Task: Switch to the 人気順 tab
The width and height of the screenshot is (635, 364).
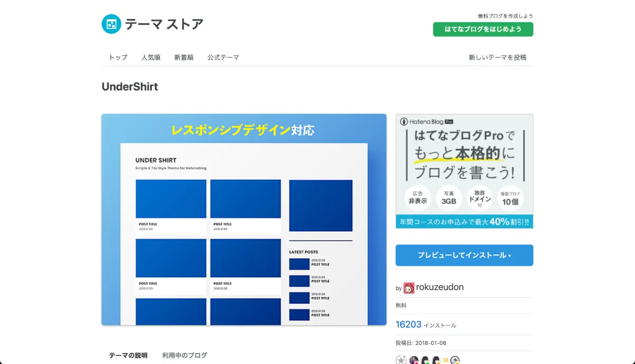Action: click(151, 57)
